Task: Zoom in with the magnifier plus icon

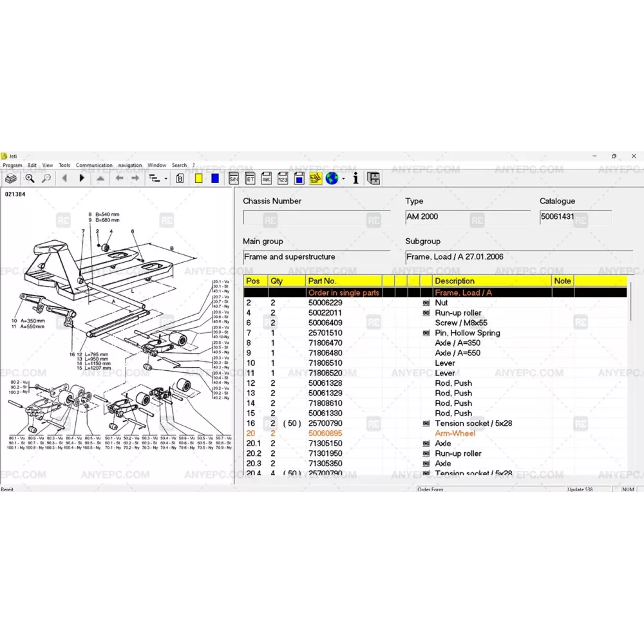Action: [30, 178]
